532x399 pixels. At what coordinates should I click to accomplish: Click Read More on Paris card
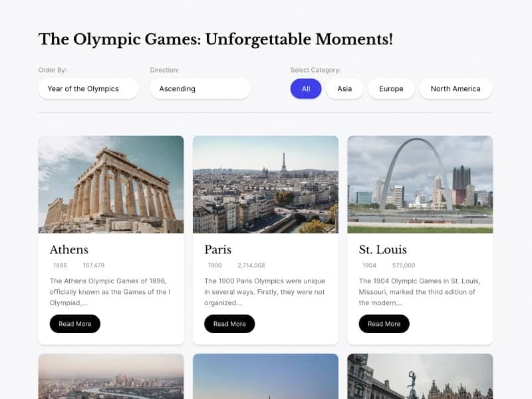pos(229,324)
